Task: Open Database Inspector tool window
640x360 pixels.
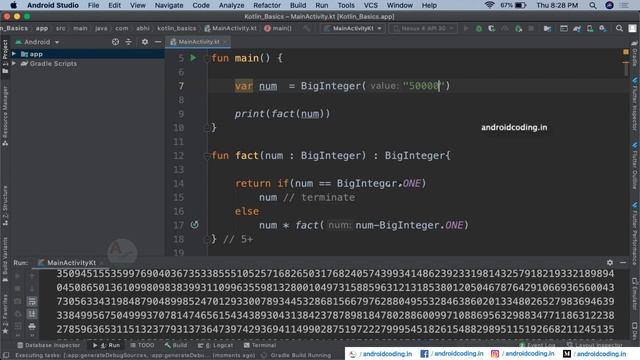Action: (49, 345)
